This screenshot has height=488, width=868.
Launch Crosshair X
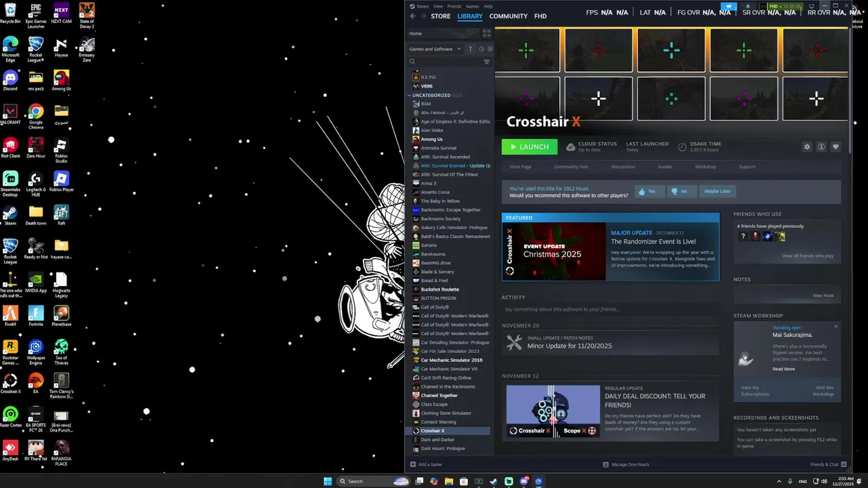point(530,147)
